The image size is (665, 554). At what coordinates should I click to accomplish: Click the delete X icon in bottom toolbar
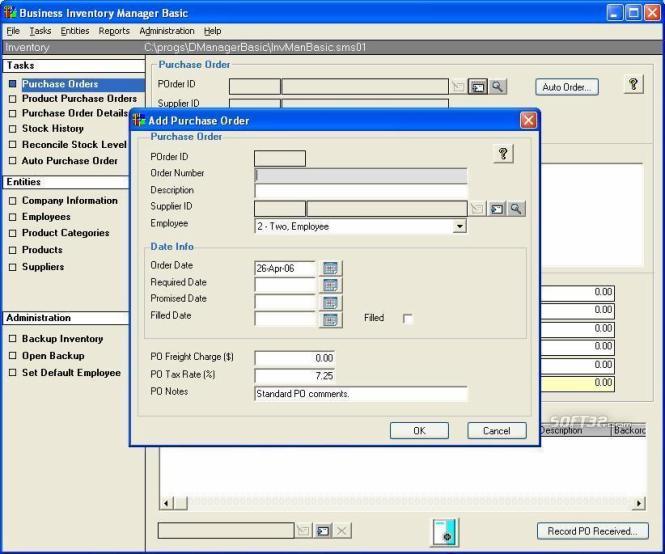342,531
